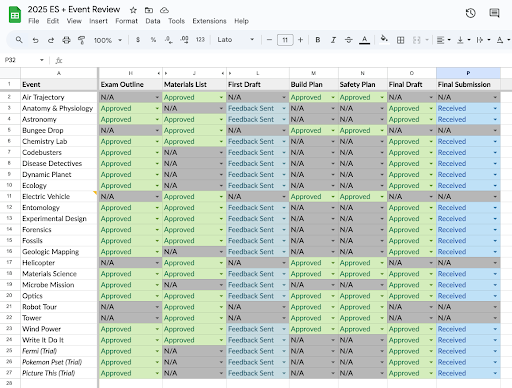Viewport: 512px width, 388px height.
Task: Select Wind Power Feedback Sent cell
Action: click(x=258, y=329)
